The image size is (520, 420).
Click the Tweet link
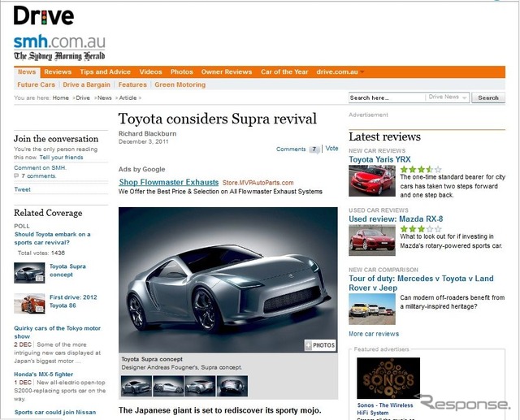[22, 189]
